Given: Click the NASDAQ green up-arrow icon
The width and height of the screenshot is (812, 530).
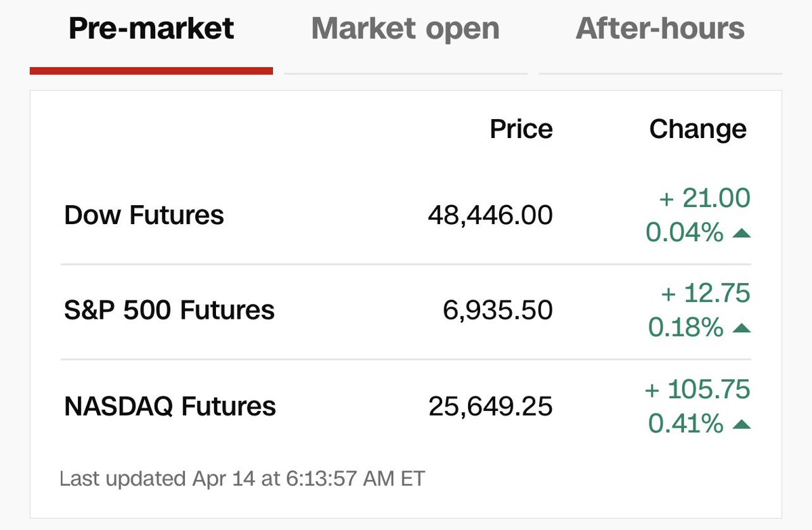Looking at the screenshot, I should pyautogui.click(x=742, y=425).
